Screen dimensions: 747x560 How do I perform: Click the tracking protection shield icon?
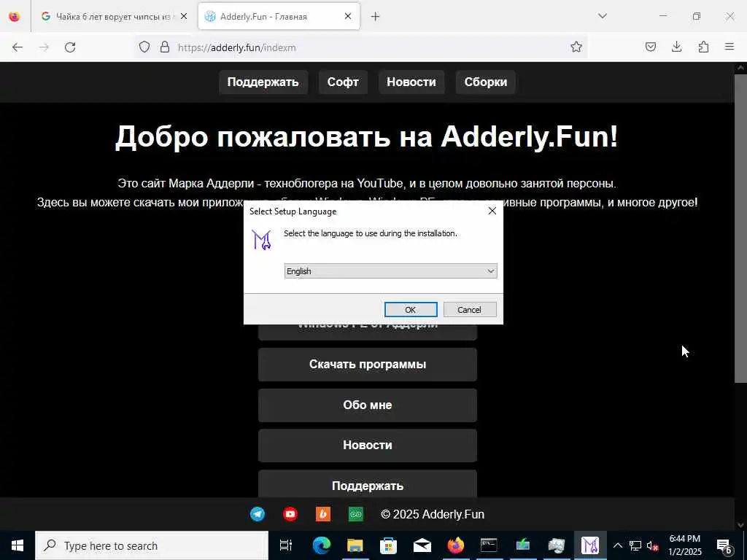(x=144, y=47)
